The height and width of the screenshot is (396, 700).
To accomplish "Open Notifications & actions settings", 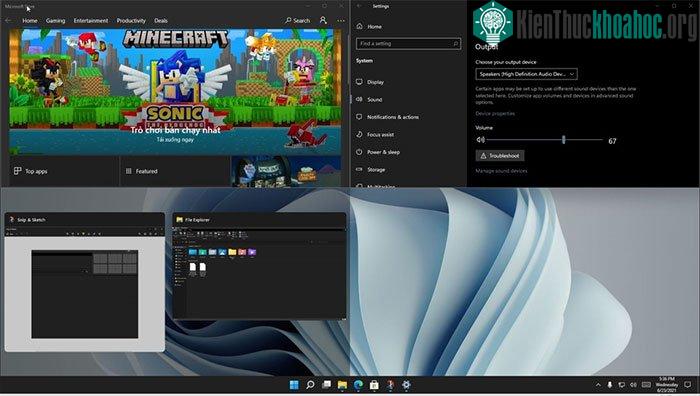I will point(388,117).
